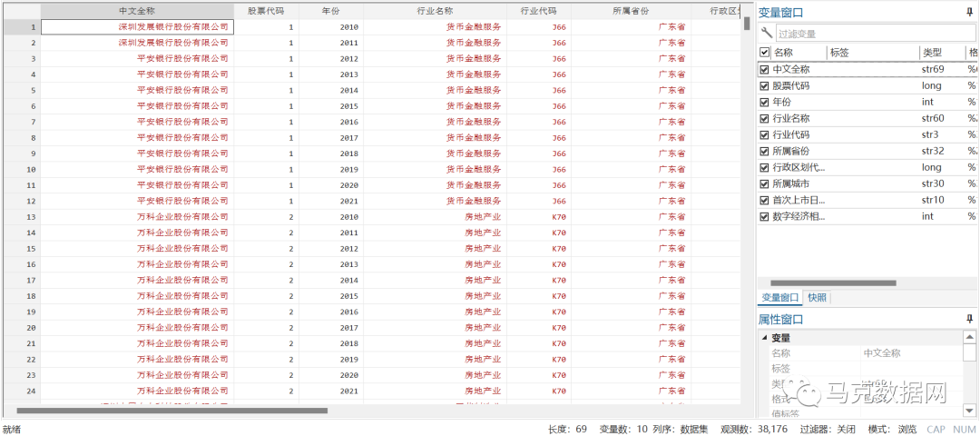Click the 模式: 浏览 status entry
Image resolution: width=980 pixels, height=436 pixels.
(893, 429)
